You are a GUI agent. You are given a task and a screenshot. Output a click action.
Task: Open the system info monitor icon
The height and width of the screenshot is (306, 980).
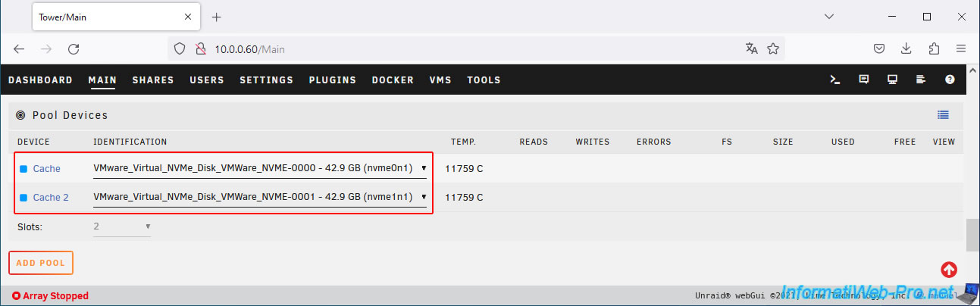[x=892, y=80]
